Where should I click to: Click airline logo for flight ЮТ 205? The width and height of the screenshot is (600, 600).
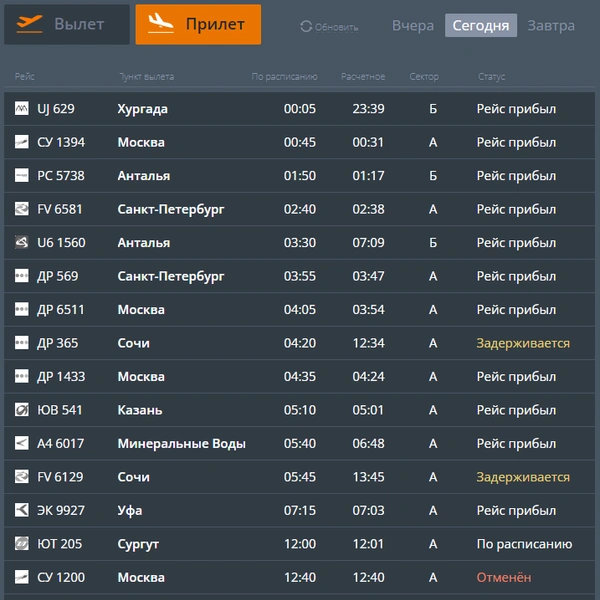[x=21, y=544]
